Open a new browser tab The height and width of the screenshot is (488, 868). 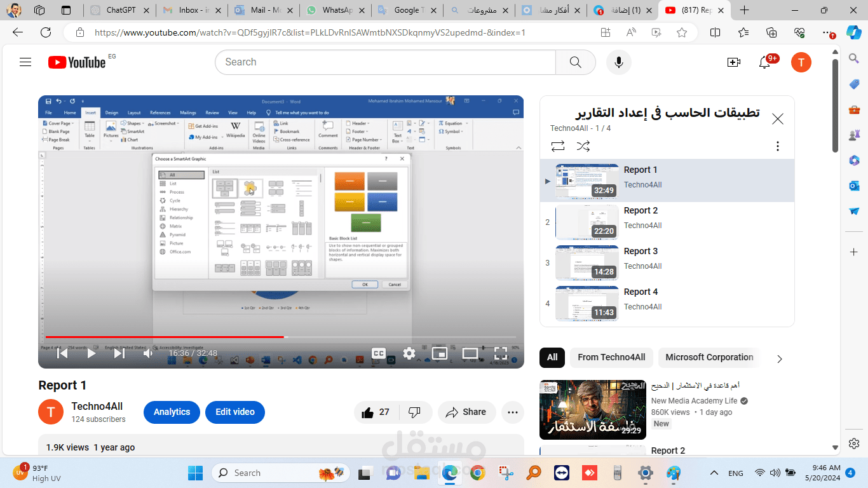tap(745, 10)
